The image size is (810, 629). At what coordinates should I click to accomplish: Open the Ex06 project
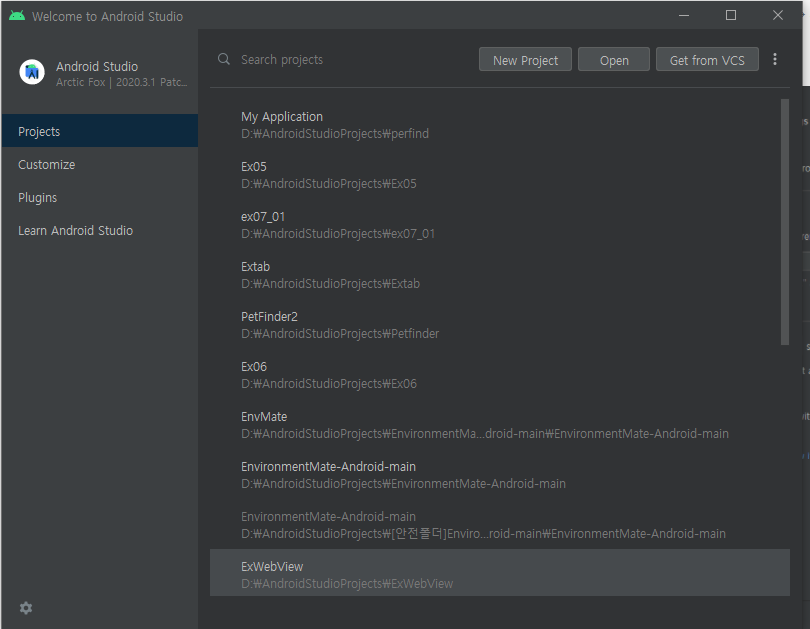500,375
